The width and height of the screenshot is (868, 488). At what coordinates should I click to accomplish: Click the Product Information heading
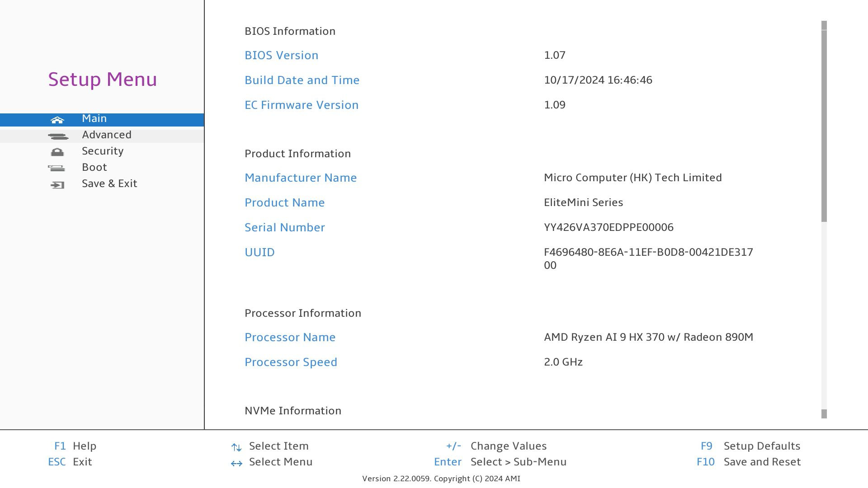297,154
